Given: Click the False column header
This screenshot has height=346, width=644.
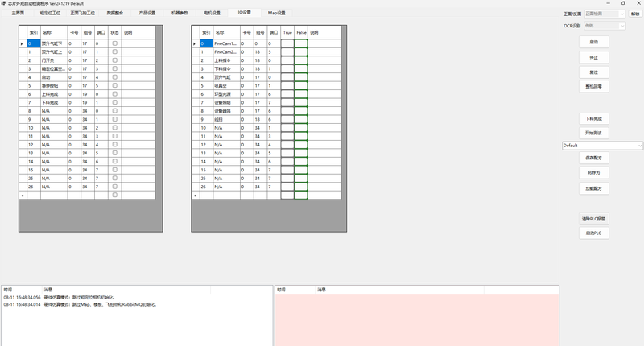Looking at the screenshot, I should (x=301, y=32).
